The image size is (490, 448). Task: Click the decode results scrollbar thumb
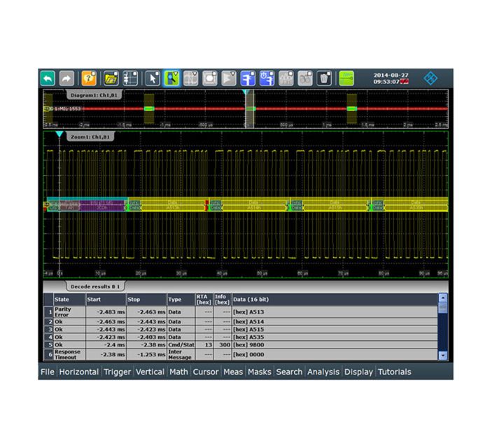pyautogui.click(x=443, y=307)
